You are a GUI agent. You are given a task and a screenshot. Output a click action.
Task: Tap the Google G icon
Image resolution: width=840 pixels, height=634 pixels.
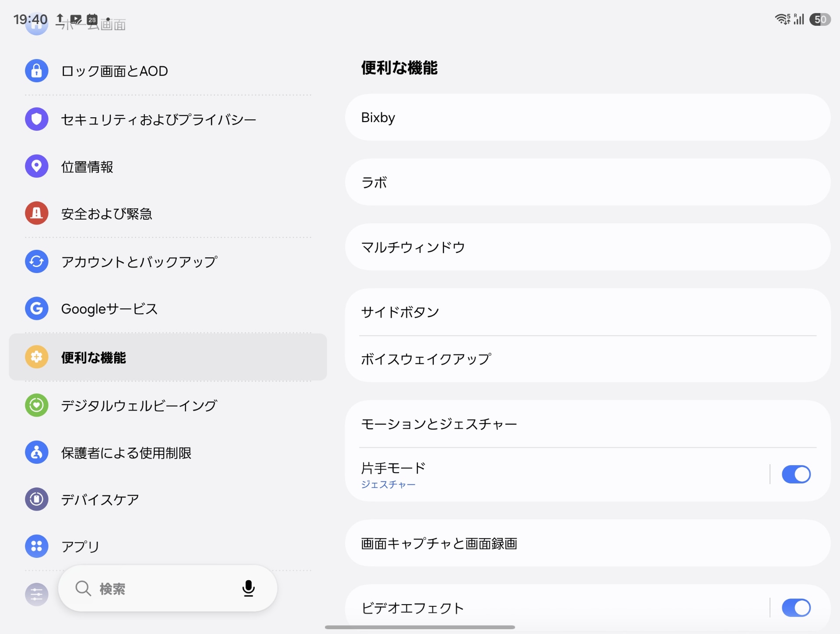coord(37,309)
